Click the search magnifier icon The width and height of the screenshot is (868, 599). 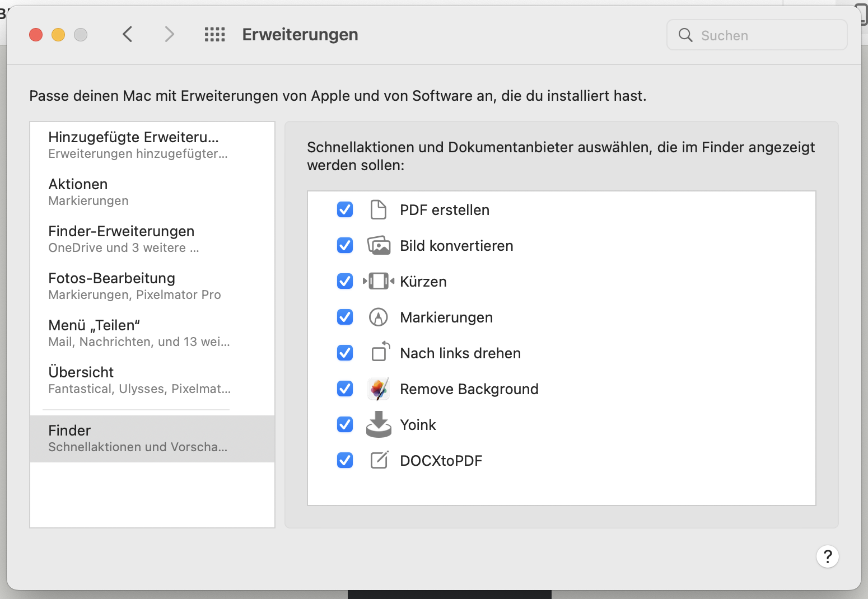685,35
